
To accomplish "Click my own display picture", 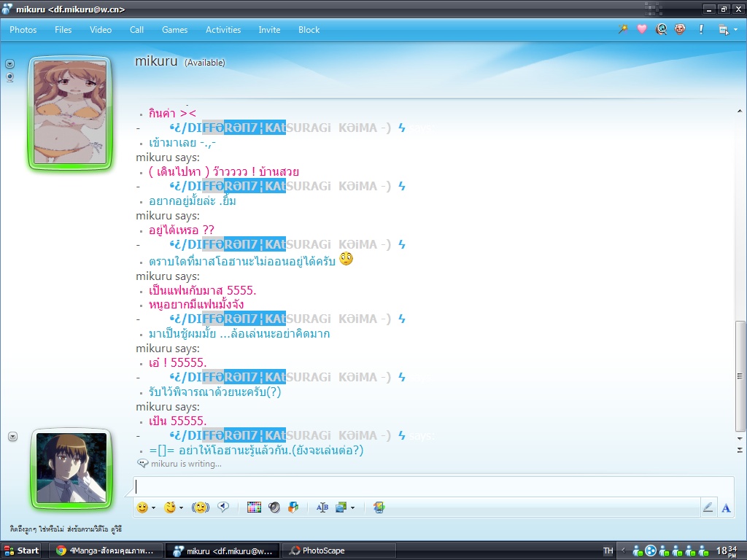I will pyautogui.click(x=71, y=467).
